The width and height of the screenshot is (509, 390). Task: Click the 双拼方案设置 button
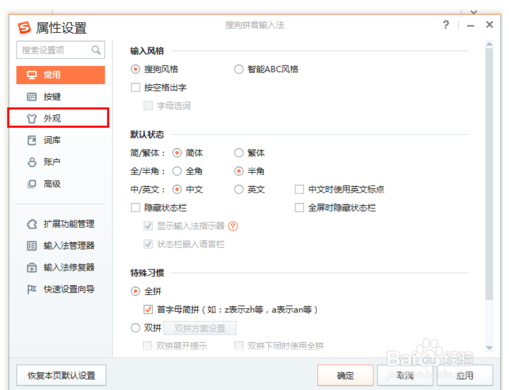click(x=200, y=328)
